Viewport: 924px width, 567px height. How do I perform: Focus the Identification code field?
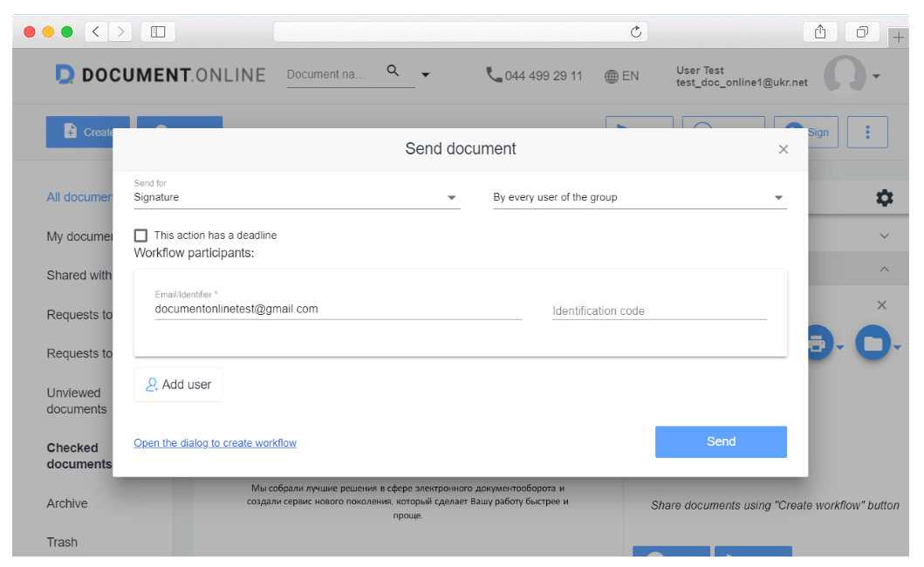click(659, 311)
